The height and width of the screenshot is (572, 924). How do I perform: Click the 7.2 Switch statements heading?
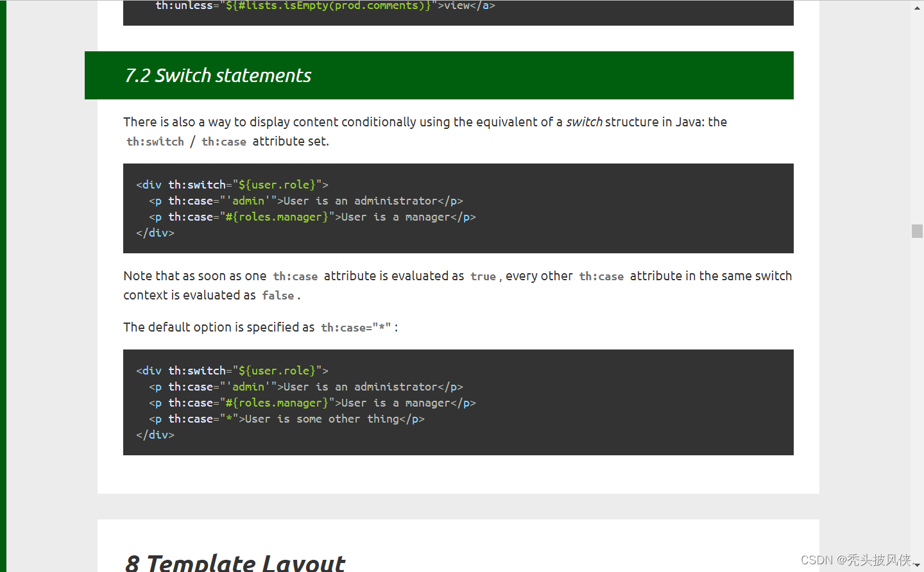click(x=218, y=76)
